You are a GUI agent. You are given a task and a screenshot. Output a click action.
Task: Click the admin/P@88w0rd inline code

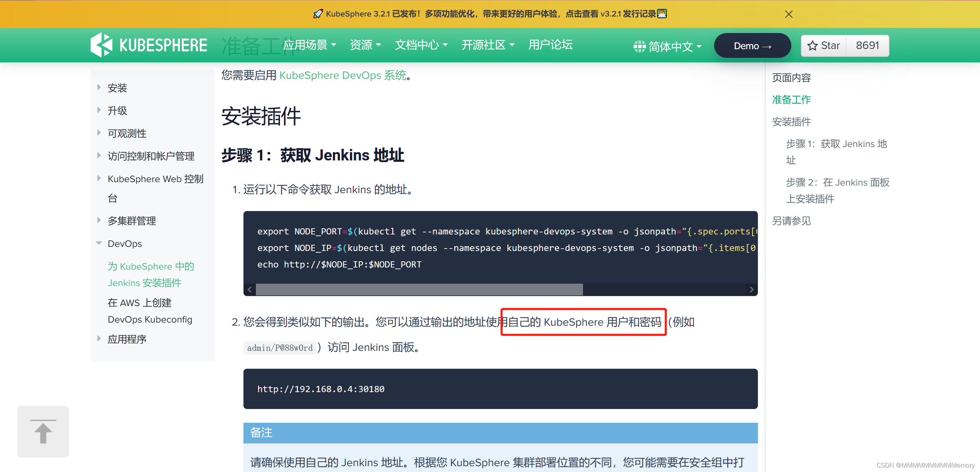coord(280,348)
